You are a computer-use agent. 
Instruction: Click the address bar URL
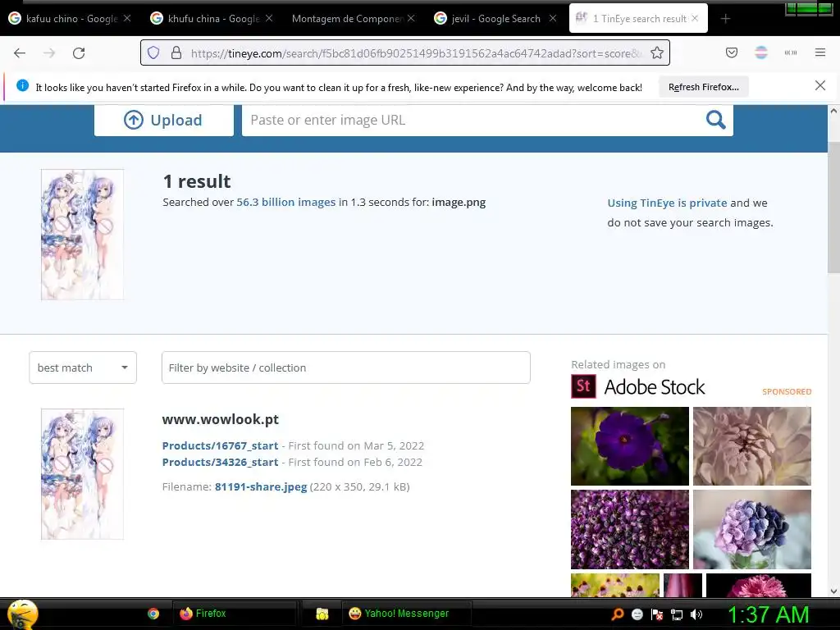[x=416, y=53]
